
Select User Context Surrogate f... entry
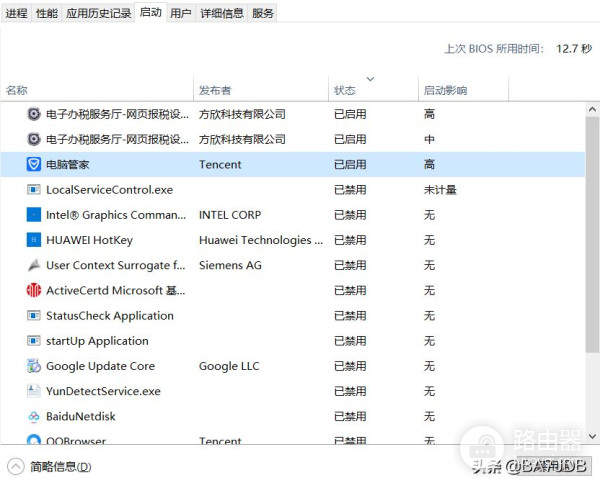[x=116, y=265]
